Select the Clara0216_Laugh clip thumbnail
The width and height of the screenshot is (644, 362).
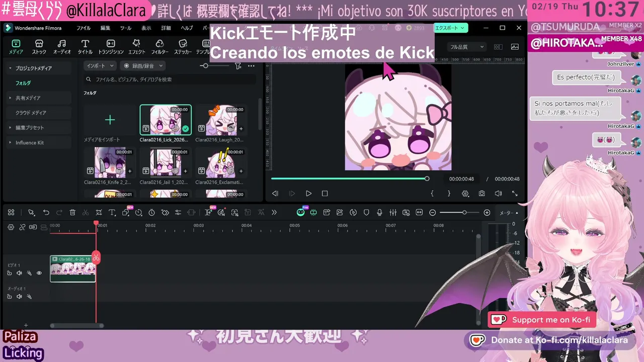[x=221, y=120]
